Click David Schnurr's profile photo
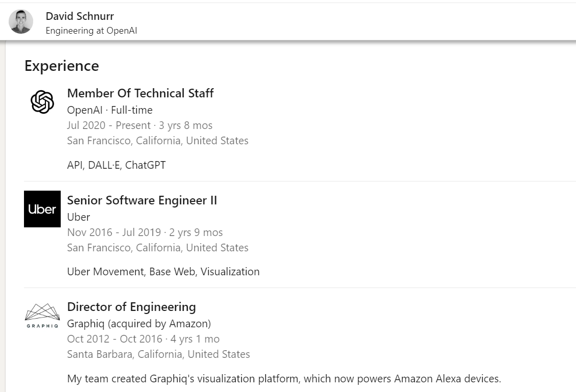This screenshot has width=576, height=392. point(21,21)
